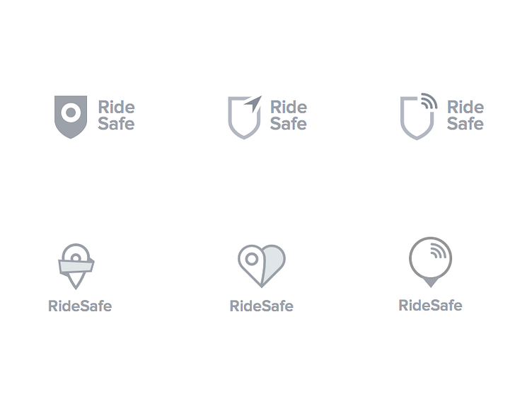Select the RideSafe label under the heart pin
Image resolution: width=532 pixels, height=399 pixels.
pyautogui.click(x=262, y=306)
